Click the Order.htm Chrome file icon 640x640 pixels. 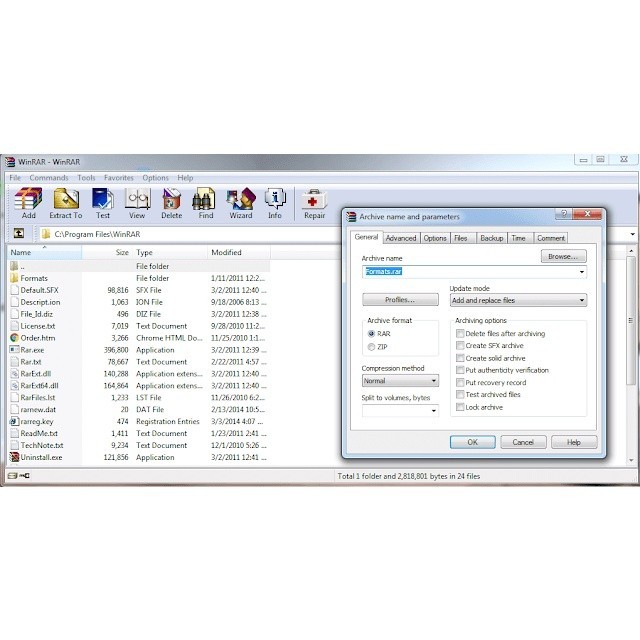pyautogui.click(x=14, y=338)
